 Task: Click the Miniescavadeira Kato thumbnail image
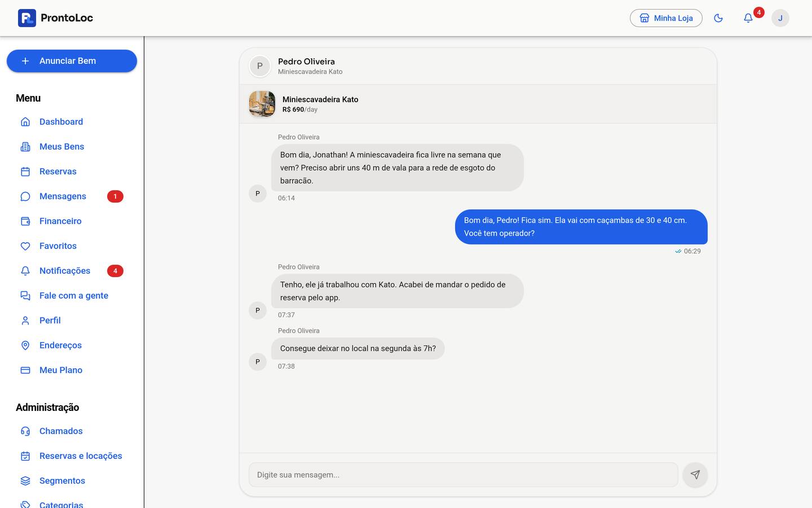pyautogui.click(x=262, y=104)
